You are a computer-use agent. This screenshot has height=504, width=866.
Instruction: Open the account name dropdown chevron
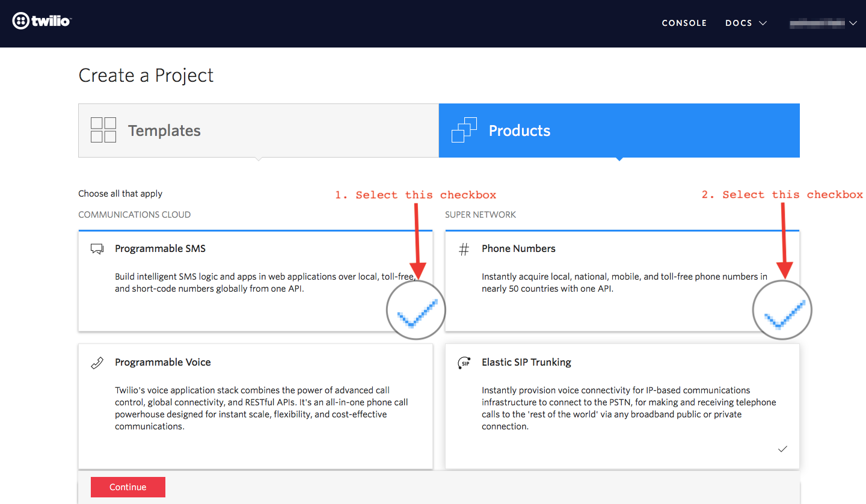click(x=853, y=23)
